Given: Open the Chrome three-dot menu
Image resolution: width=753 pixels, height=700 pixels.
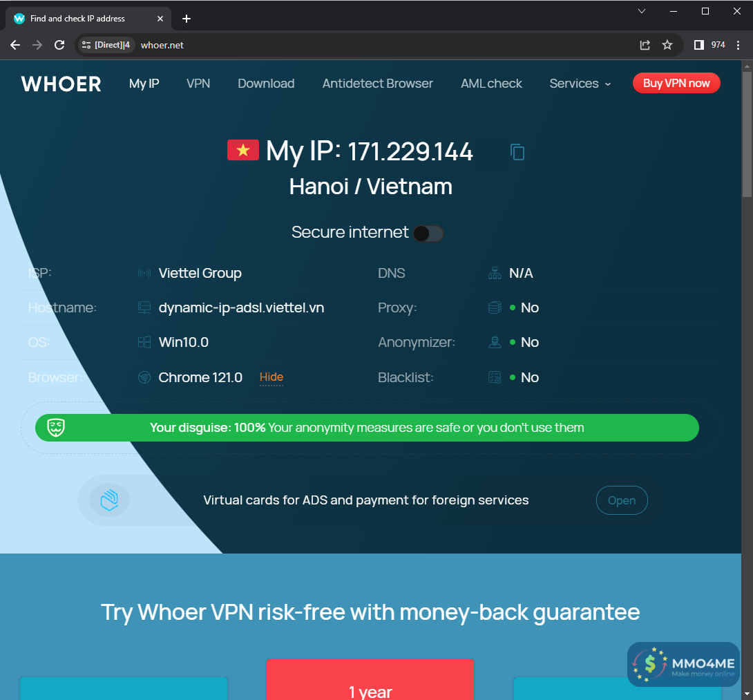Looking at the screenshot, I should pyautogui.click(x=738, y=45).
